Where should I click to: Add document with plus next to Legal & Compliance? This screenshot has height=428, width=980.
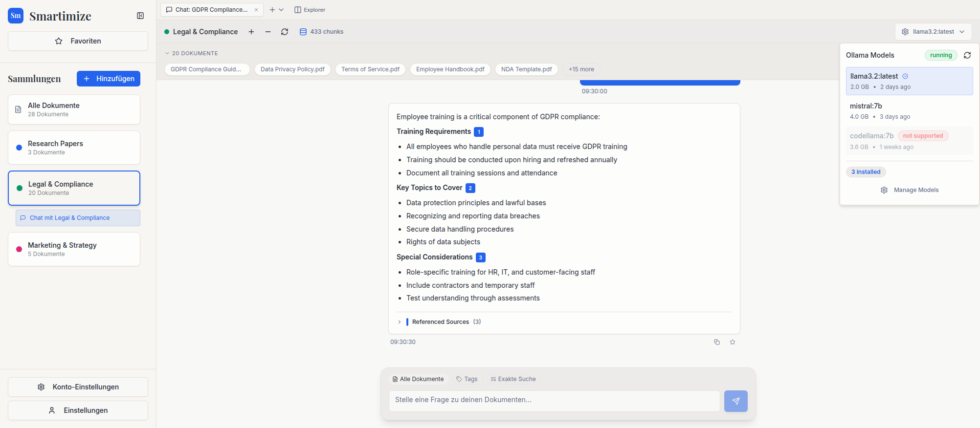tap(251, 32)
